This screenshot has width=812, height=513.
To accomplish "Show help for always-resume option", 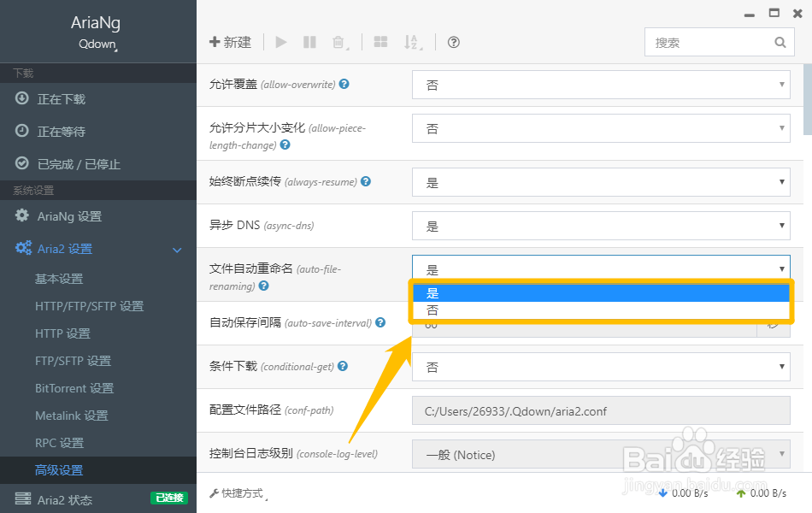I will coord(366,181).
